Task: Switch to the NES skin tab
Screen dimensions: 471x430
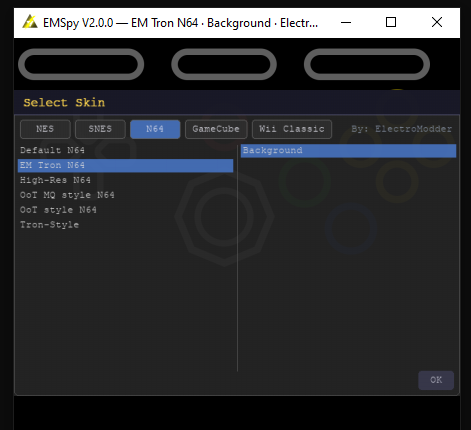Action: point(45,129)
